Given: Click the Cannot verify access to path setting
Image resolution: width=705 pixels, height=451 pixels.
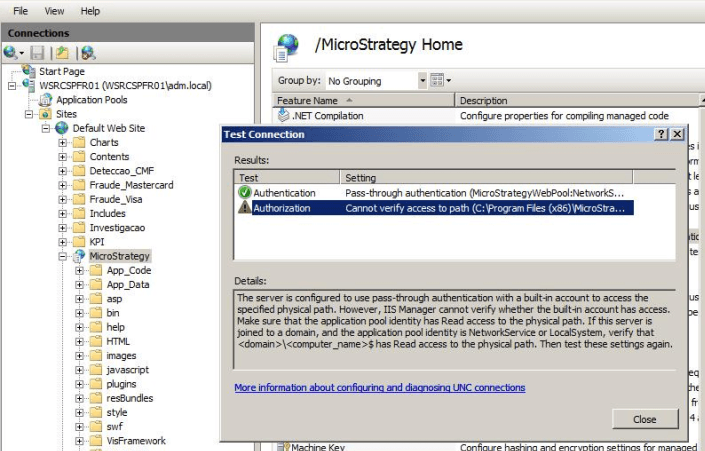Looking at the screenshot, I should (485, 208).
